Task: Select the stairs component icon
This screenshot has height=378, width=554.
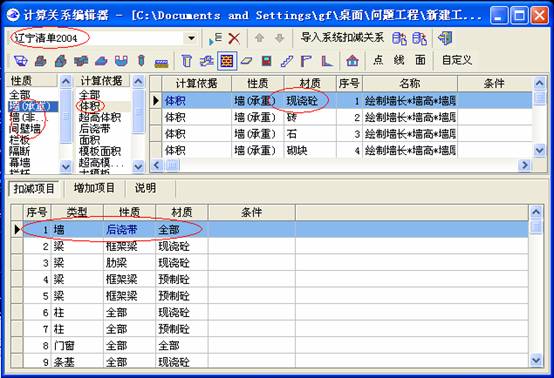Action: point(287,61)
